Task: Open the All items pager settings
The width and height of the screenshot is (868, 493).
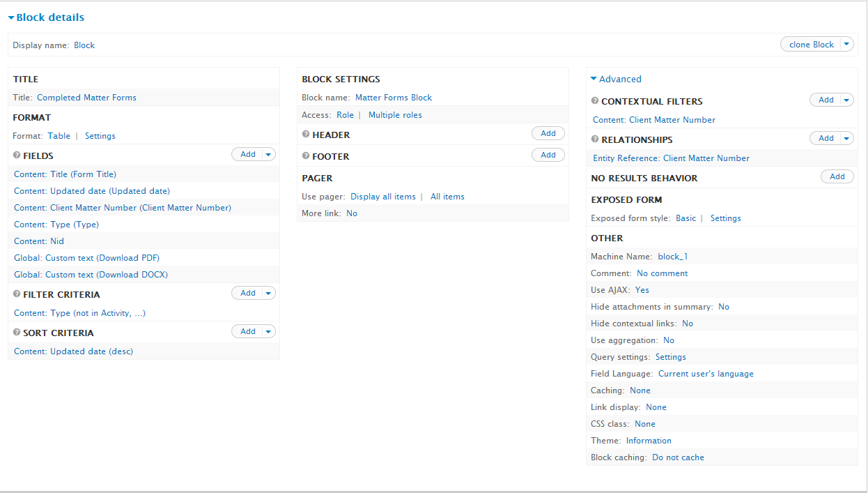Action: pos(447,197)
